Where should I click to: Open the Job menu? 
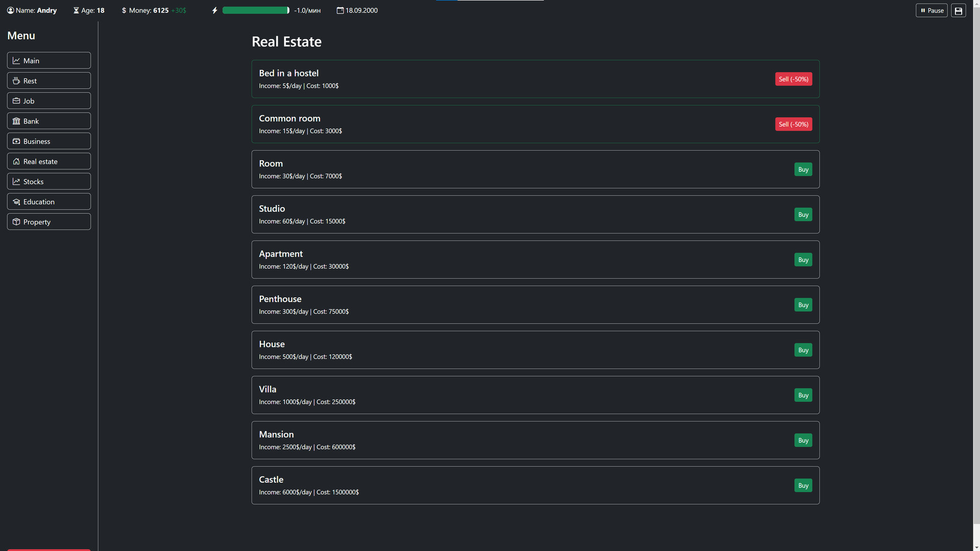point(49,101)
